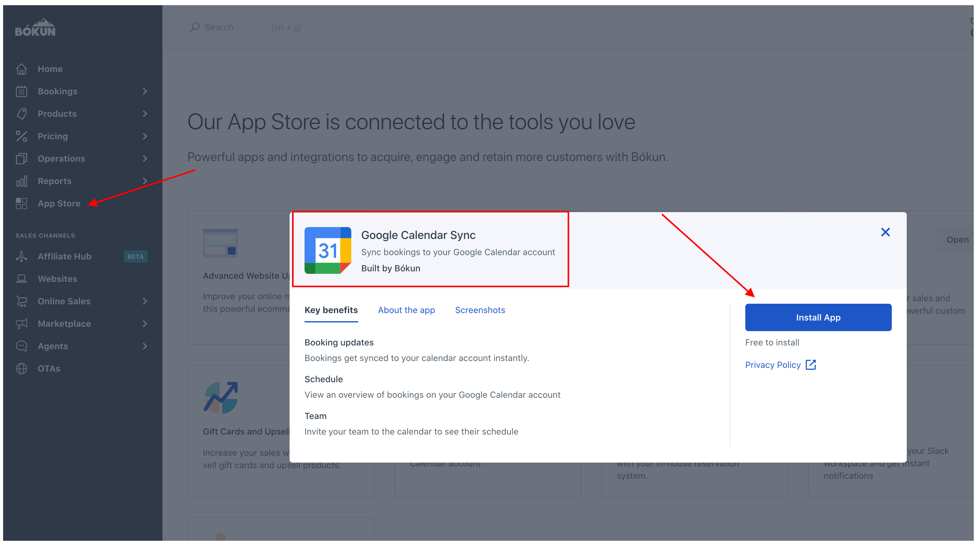The height and width of the screenshot is (547, 980).
Task: Click the "Booking updates" heading
Action: point(339,342)
